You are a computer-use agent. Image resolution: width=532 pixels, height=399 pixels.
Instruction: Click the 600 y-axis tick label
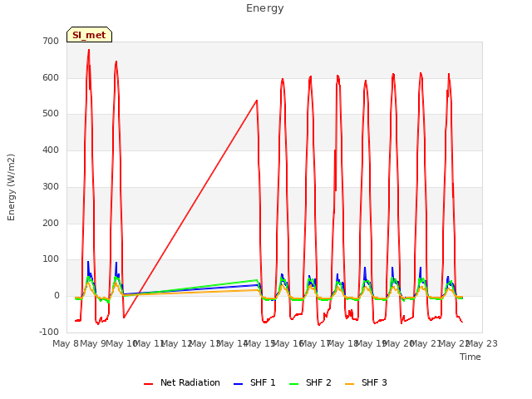51,77
